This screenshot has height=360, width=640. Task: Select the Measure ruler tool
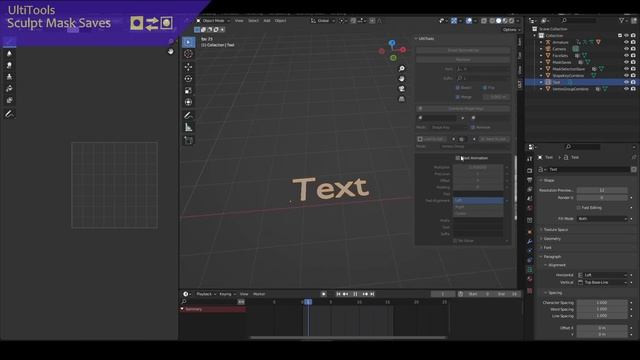tap(188, 127)
